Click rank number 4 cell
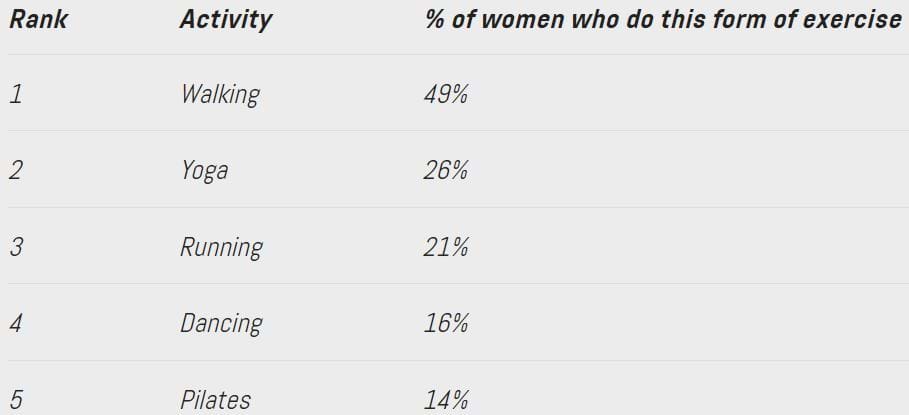The width and height of the screenshot is (909, 415). (16, 323)
